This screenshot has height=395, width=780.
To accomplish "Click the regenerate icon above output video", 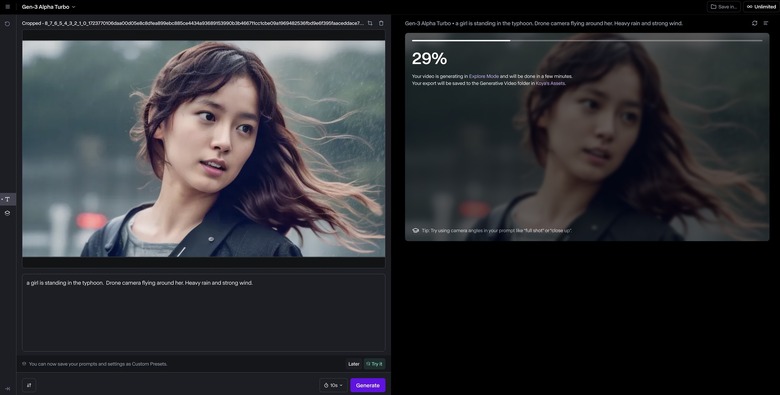I will [x=755, y=23].
